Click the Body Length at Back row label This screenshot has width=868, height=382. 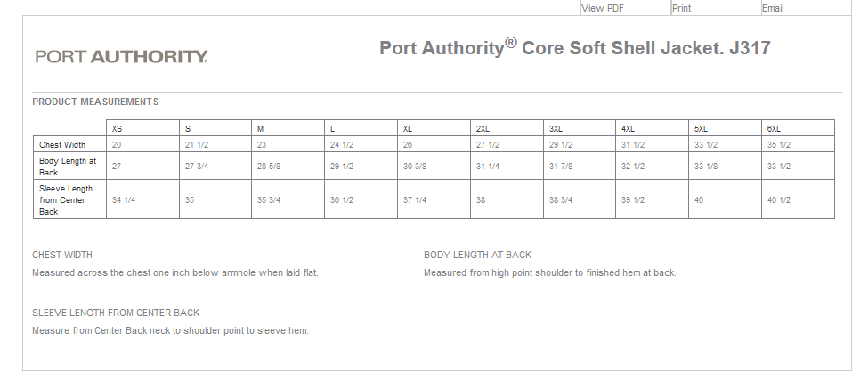[67, 166]
